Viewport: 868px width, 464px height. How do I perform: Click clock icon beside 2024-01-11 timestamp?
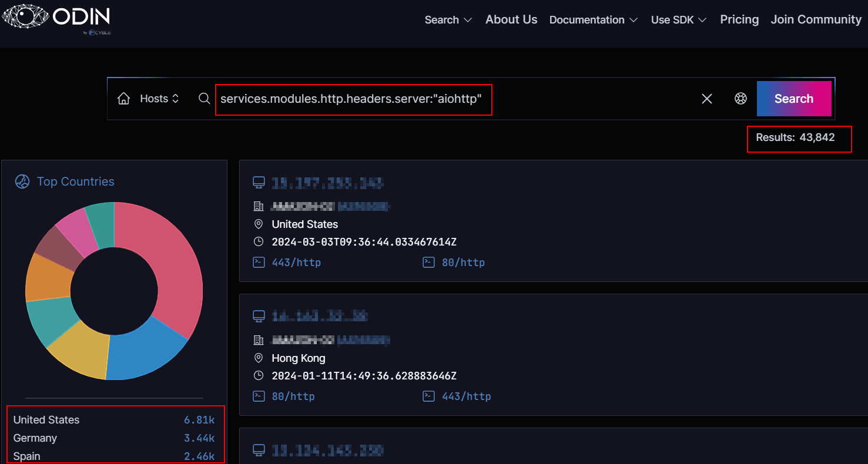(259, 376)
